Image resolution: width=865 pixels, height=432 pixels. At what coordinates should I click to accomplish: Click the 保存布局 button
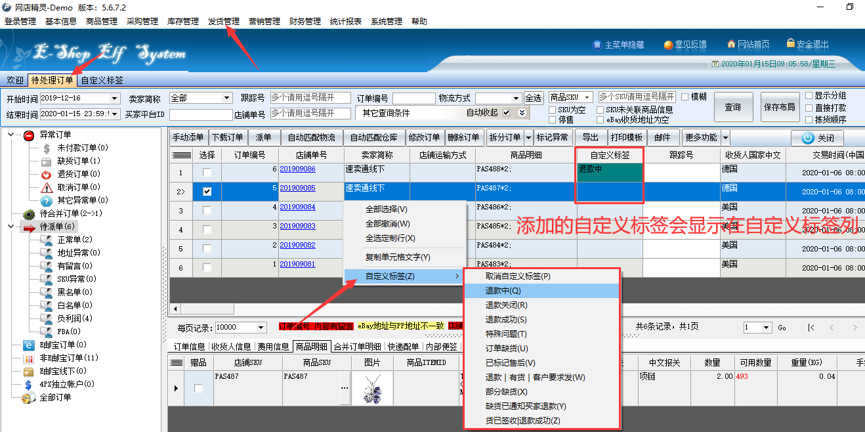(x=779, y=106)
